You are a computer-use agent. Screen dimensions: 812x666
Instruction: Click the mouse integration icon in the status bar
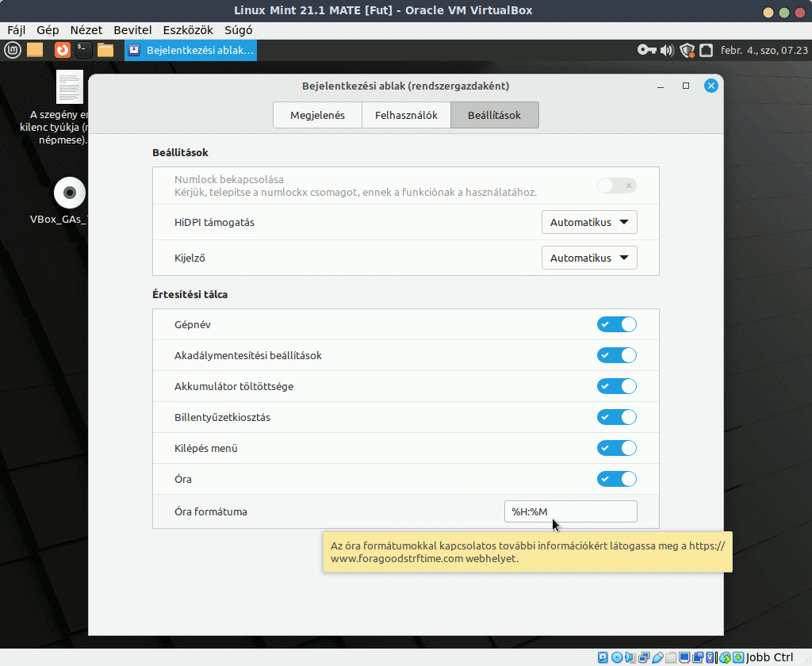725,657
